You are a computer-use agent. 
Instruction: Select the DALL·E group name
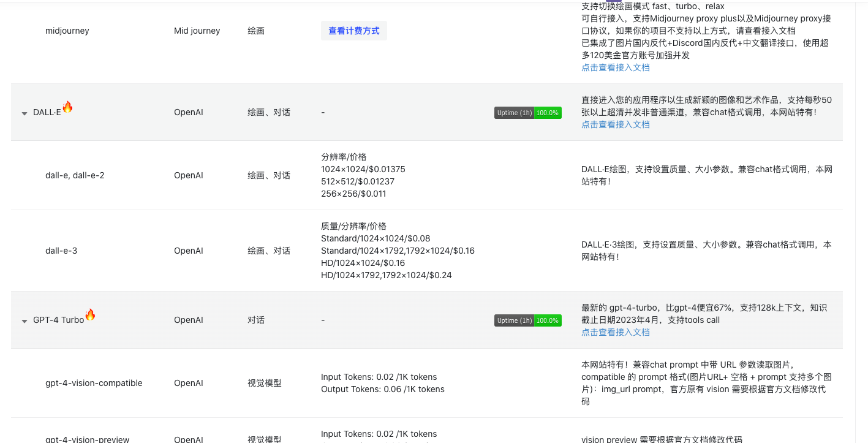(x=47, y=113)
